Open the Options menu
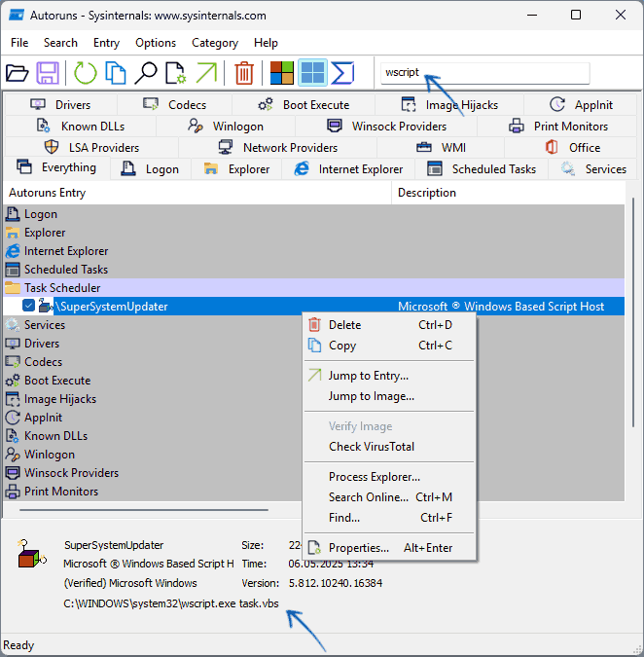 click(x=156, y=43)
